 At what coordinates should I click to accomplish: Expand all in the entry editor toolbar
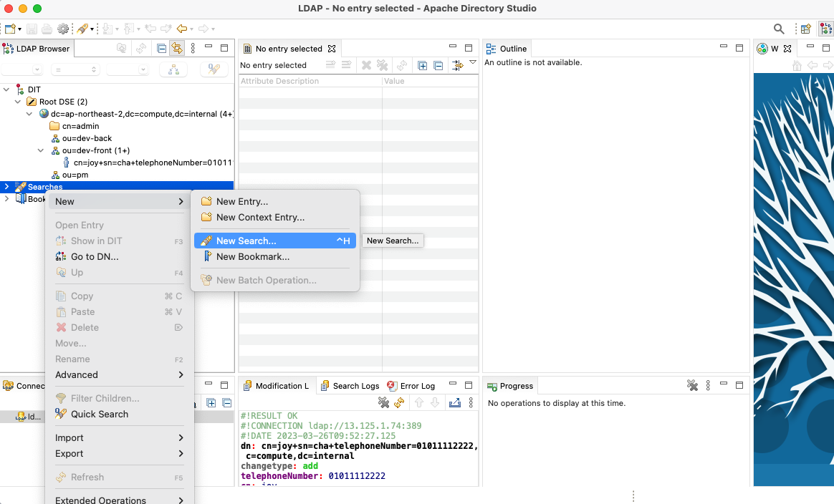coord(422,65)
